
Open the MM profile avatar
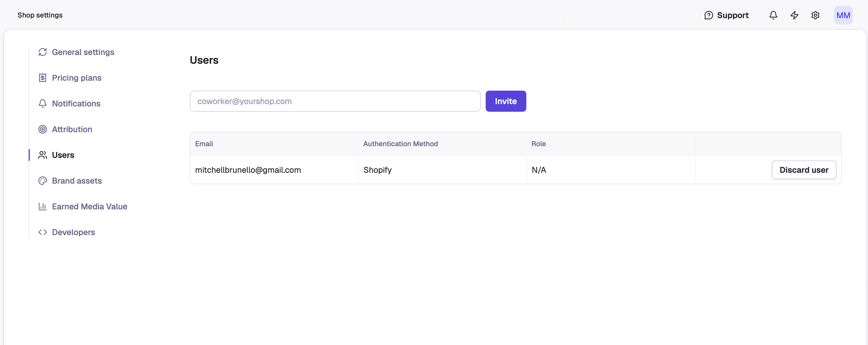click(x=843, y=15)
